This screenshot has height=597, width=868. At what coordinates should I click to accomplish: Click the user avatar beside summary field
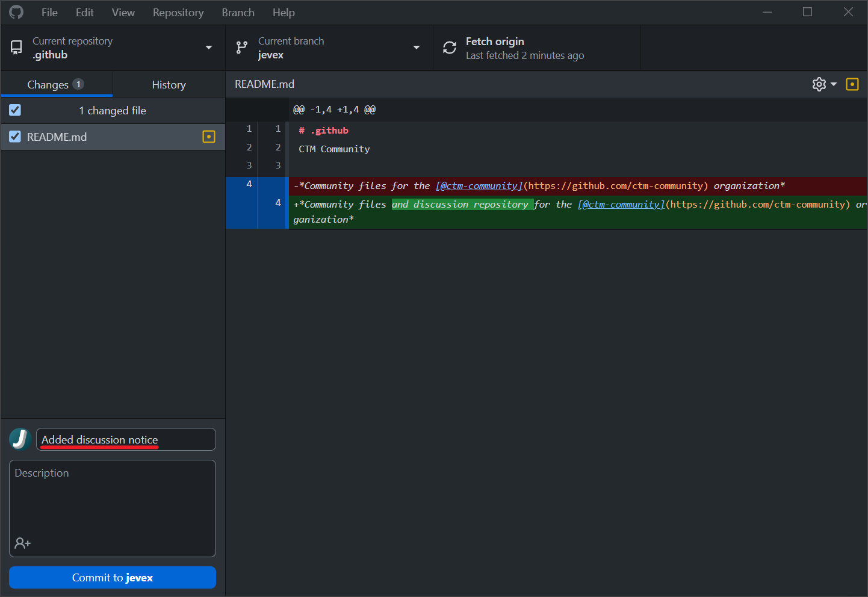pos(20,439)
